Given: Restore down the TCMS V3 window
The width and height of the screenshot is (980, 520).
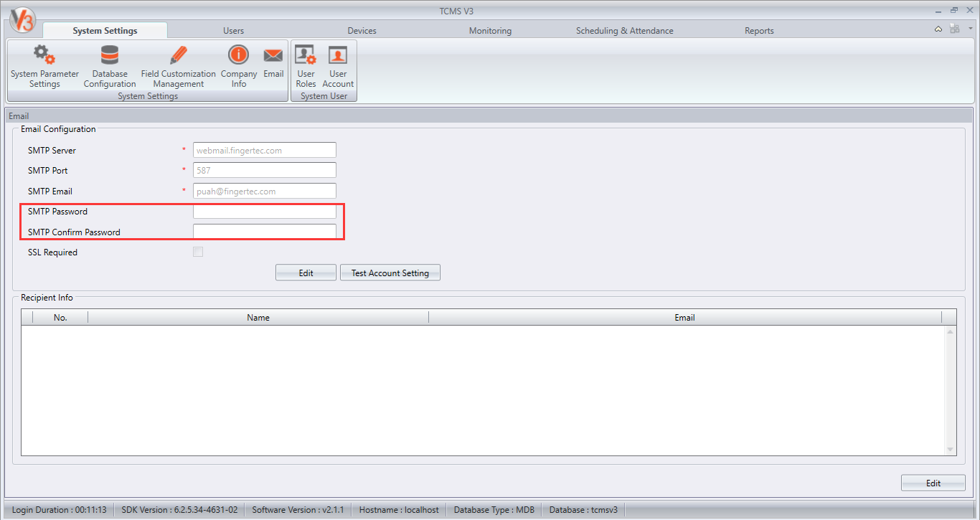Looking at the screenshot, I should pyautogui.click(x=954, y=10).
